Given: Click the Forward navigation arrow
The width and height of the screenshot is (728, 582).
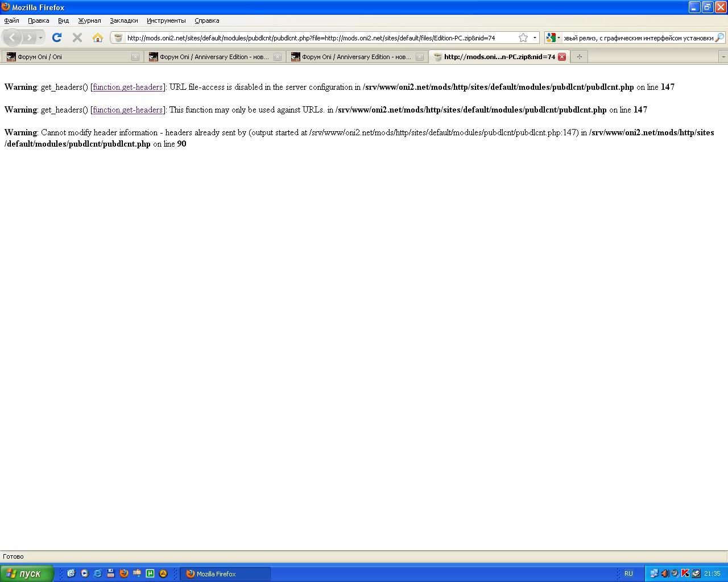Looking at the screenshot, I should click(29, 38).
